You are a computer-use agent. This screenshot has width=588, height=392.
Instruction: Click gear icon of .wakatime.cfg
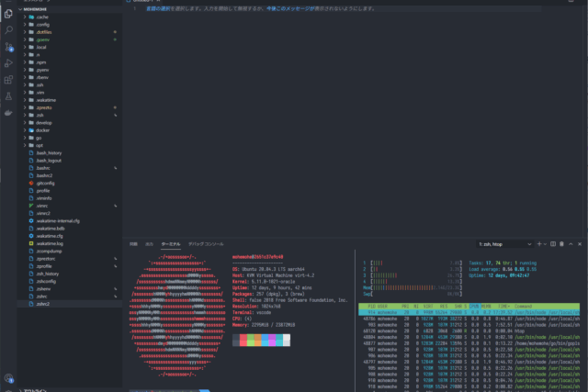[x=31, y=236]
